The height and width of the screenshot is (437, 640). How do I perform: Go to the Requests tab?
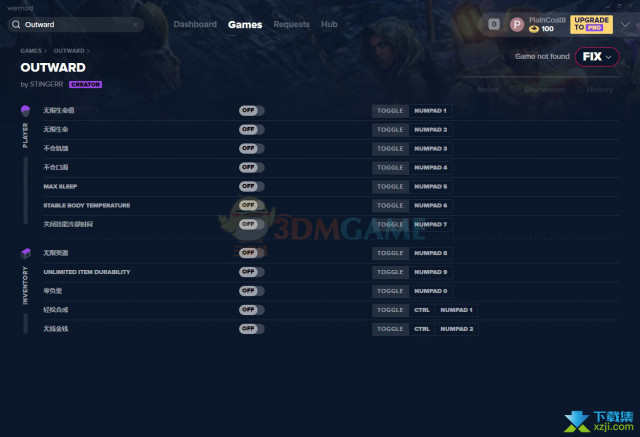[291, 24]
